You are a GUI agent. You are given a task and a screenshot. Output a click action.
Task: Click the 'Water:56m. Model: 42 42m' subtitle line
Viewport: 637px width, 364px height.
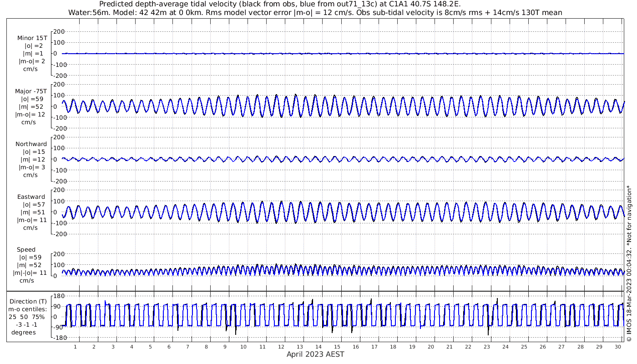(x=315, y=12)
